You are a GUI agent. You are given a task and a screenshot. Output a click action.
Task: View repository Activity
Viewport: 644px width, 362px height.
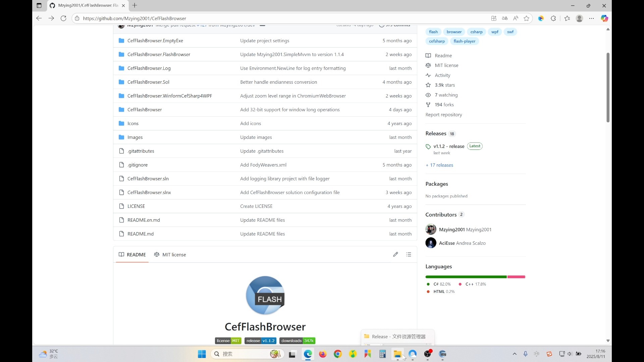click(438, 75)
